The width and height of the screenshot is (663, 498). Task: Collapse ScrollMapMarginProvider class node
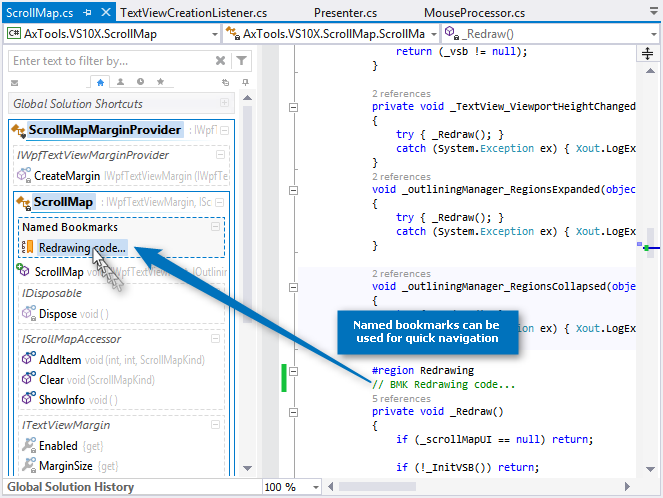click(x=225, y=130)
